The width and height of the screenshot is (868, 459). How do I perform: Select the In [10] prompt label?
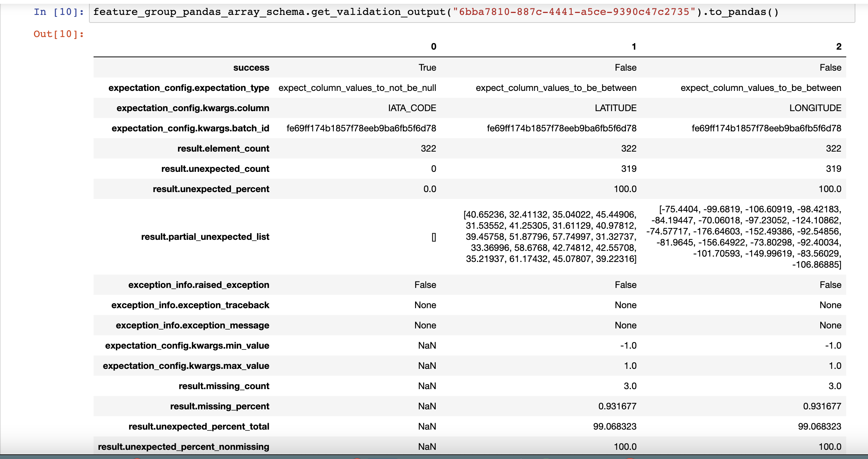[59, 12]
